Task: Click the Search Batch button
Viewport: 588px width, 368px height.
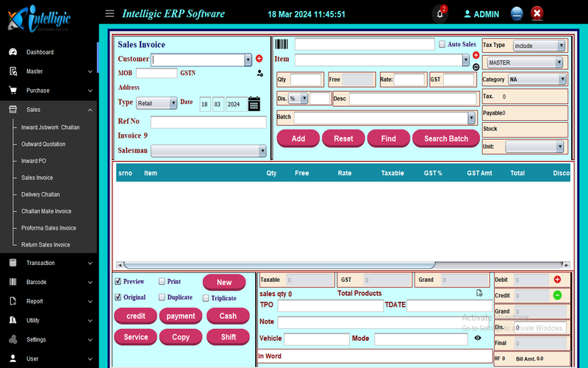Action: tap(445, 138)
